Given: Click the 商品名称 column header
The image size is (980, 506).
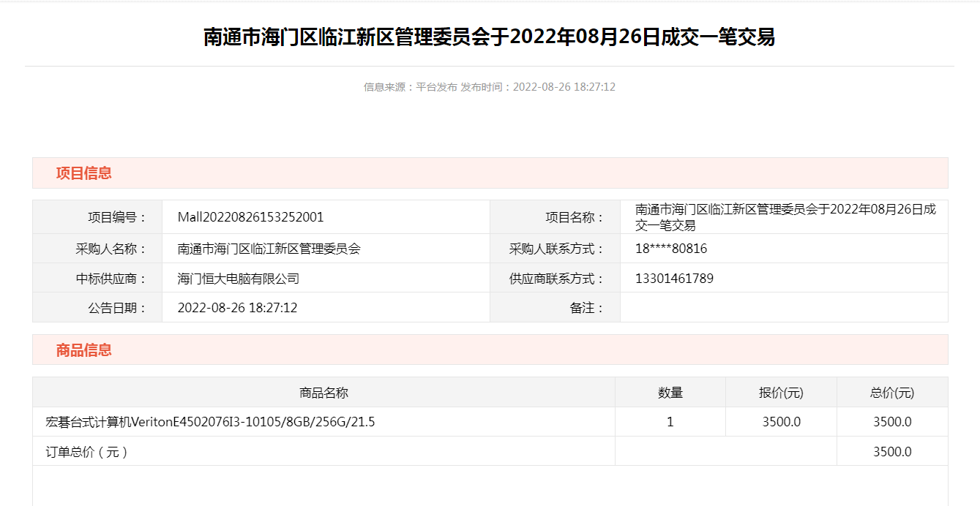Looking at the screenshot, I should [x=323, y=393].
